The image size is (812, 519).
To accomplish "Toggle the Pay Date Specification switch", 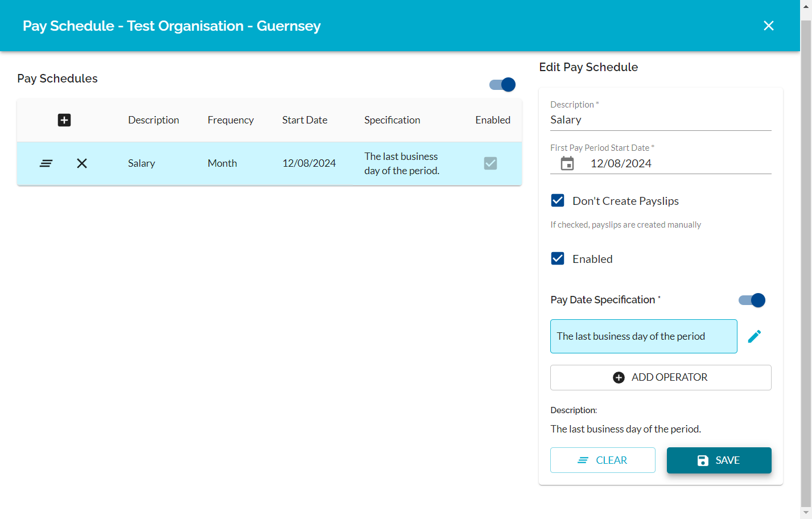I will coord(752,300).
